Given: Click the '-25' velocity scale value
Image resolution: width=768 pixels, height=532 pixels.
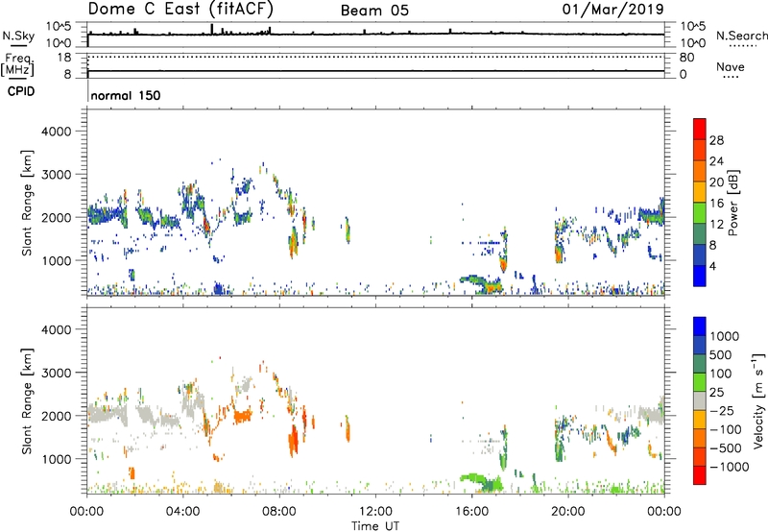Looking at the screenshot, I should (x=724, y=411).
